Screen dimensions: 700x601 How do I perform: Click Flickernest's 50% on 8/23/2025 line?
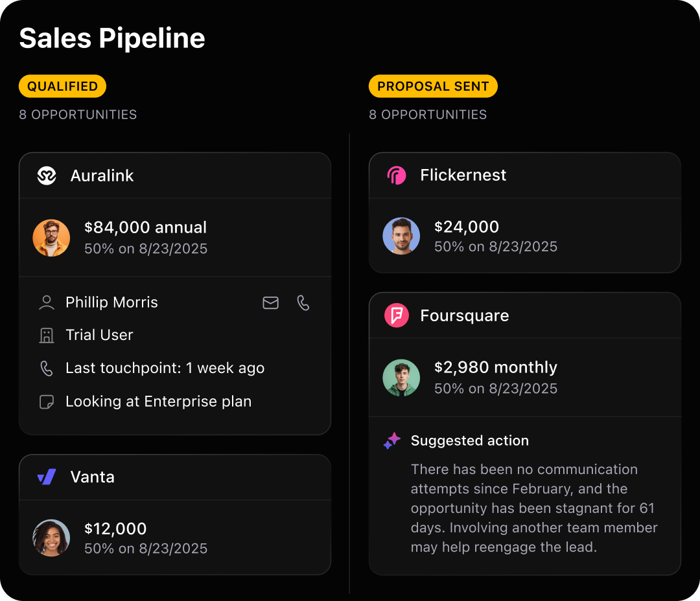click(x=496, y=247)
